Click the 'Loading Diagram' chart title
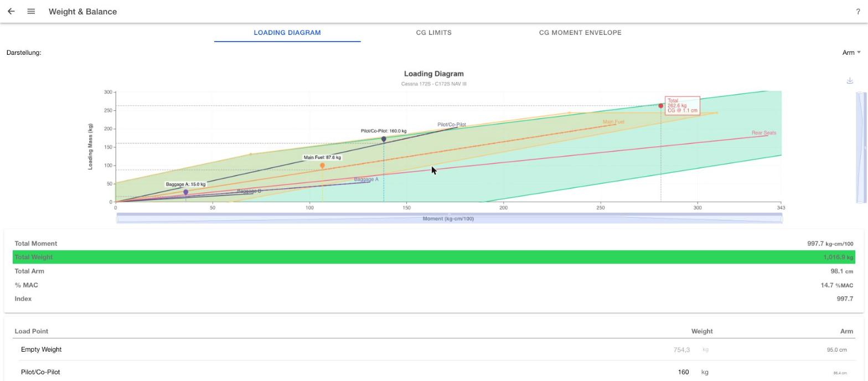868x381 pixels. [x=434, y=74]
